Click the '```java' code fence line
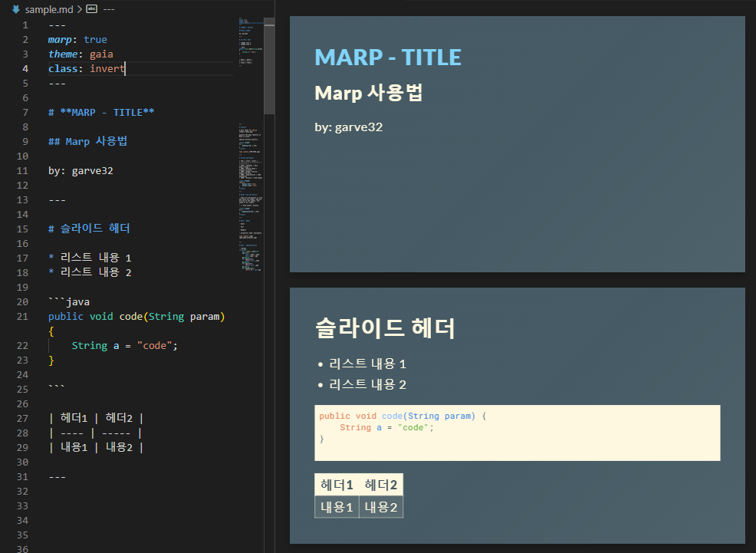756x553 pixels. click(69, 302)
